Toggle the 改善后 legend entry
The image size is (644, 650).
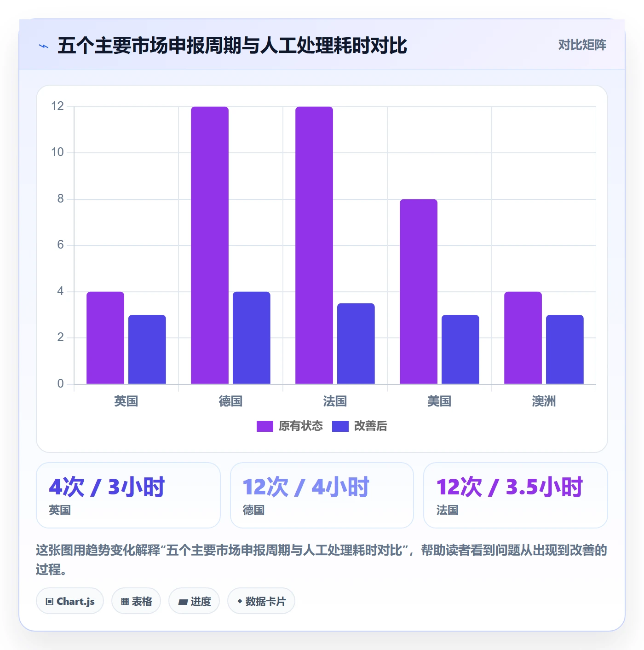[x=359, y=426]
